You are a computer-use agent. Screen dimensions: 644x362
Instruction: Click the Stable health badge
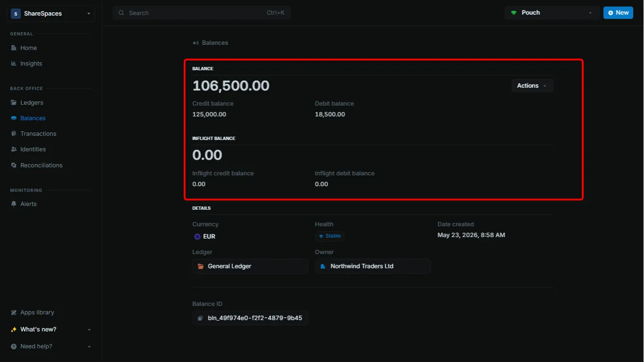(330, 236)
